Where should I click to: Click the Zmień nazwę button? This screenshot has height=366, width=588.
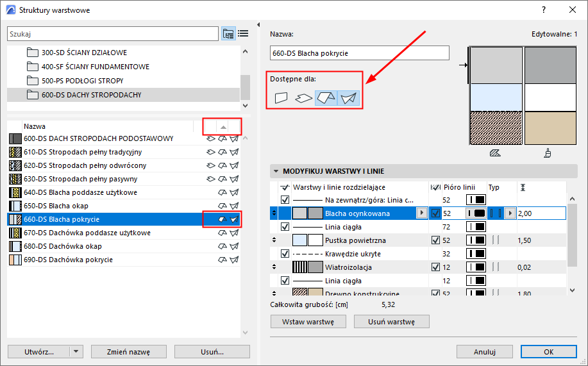(129, 352)
